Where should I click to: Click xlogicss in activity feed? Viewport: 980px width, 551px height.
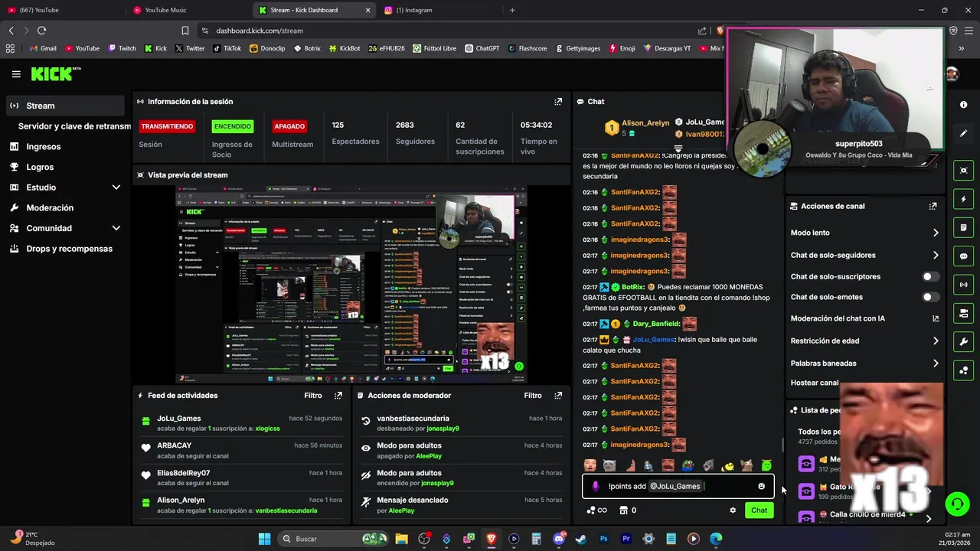click(x=267, y=429)
